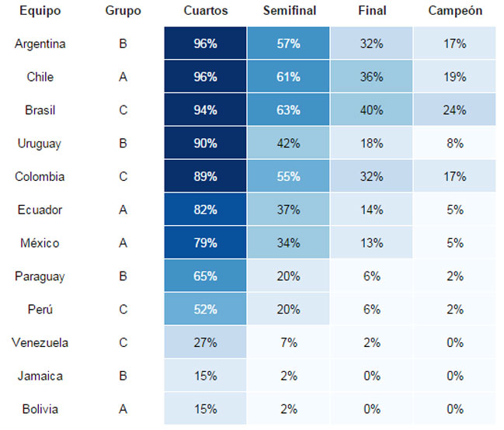Click the Cuartos column header
504x430 pixels.
[x=205, y=11]
